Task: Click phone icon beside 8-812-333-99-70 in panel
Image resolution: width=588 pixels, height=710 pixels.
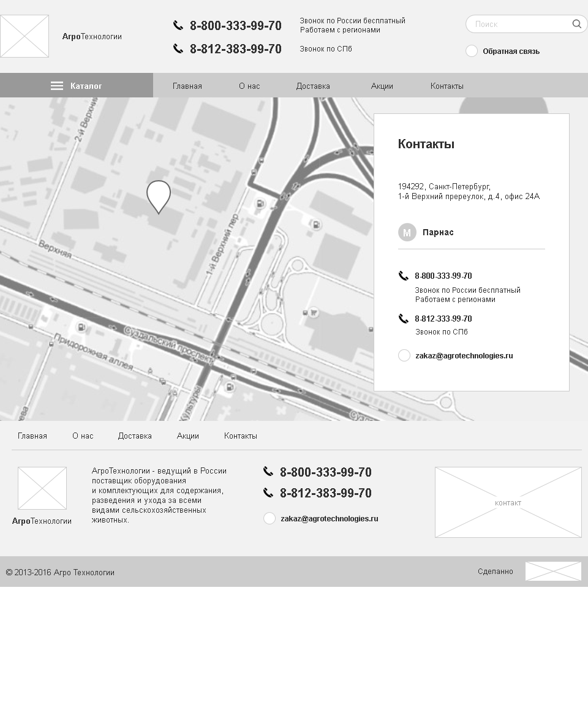Action: (403, 319)
